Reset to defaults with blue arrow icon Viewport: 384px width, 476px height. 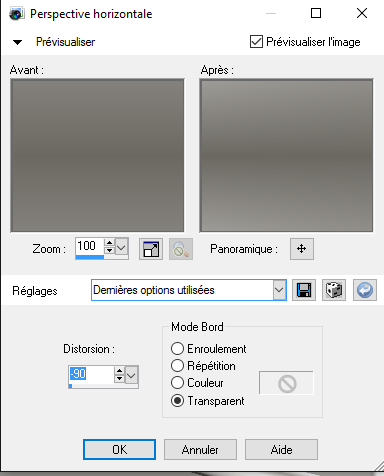365,290
